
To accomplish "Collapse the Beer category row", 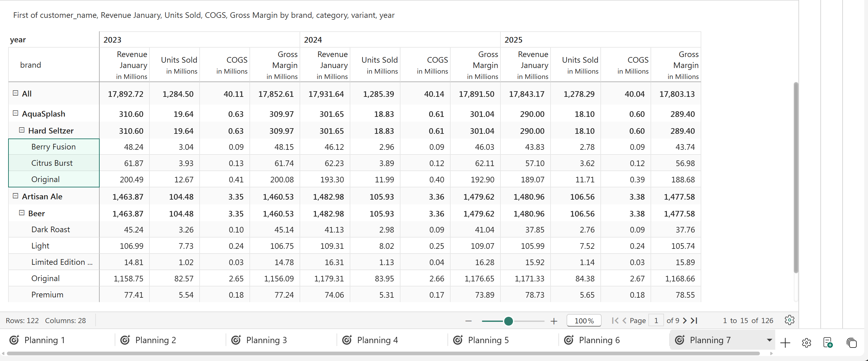I will [x=22, y=213].
